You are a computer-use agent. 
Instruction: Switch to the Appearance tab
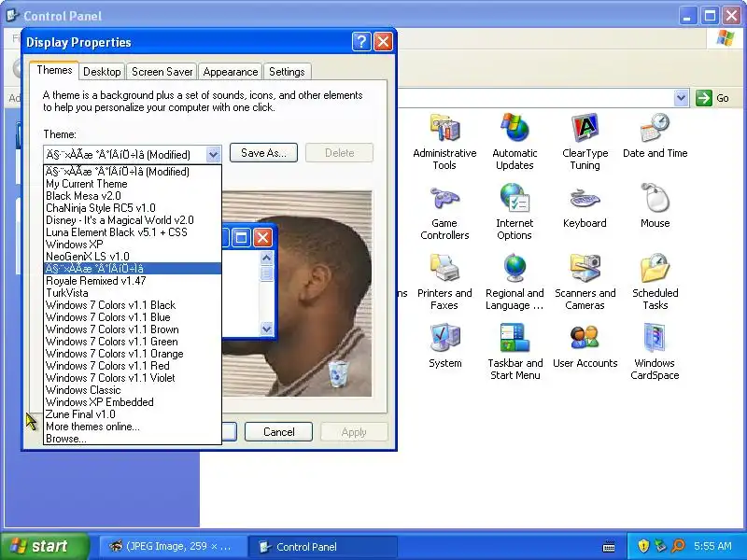click(x=230, y=72)
